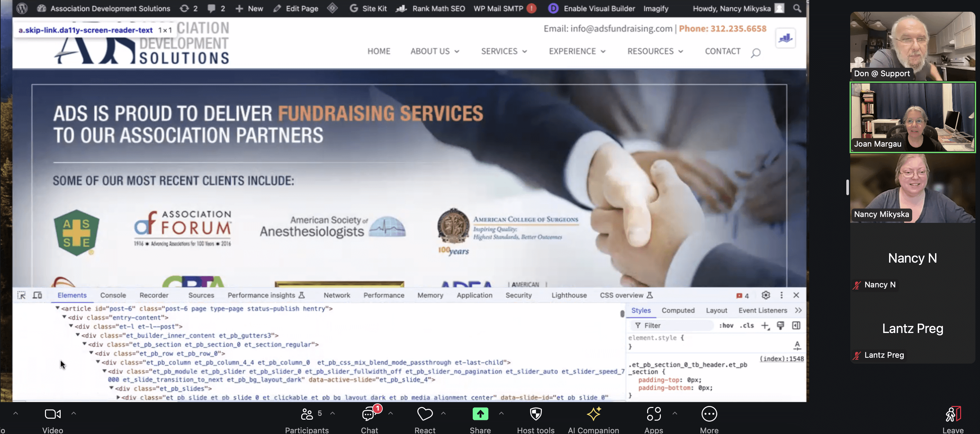The height and width of the screenshot is (434, 980).
Task: Click the Imagify icon in admin toolbar
Action: pyautogui.click(x=656, y=9)
